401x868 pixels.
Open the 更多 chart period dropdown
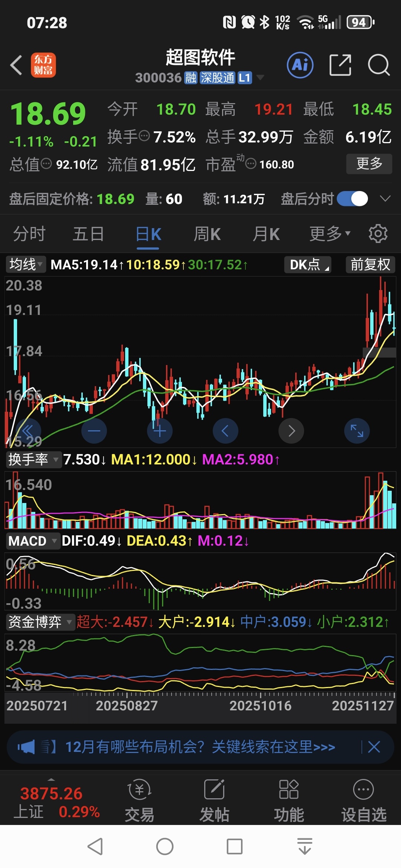pyautogui.click(x=330, y=234)
